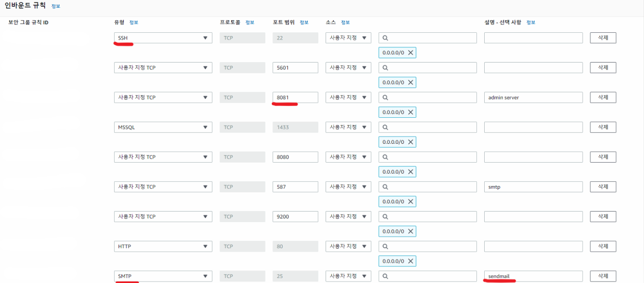Delete the admin server port 8081 rule
This screenshot has height=283, width=644.
pyautogui.click(x=603, y=97)
